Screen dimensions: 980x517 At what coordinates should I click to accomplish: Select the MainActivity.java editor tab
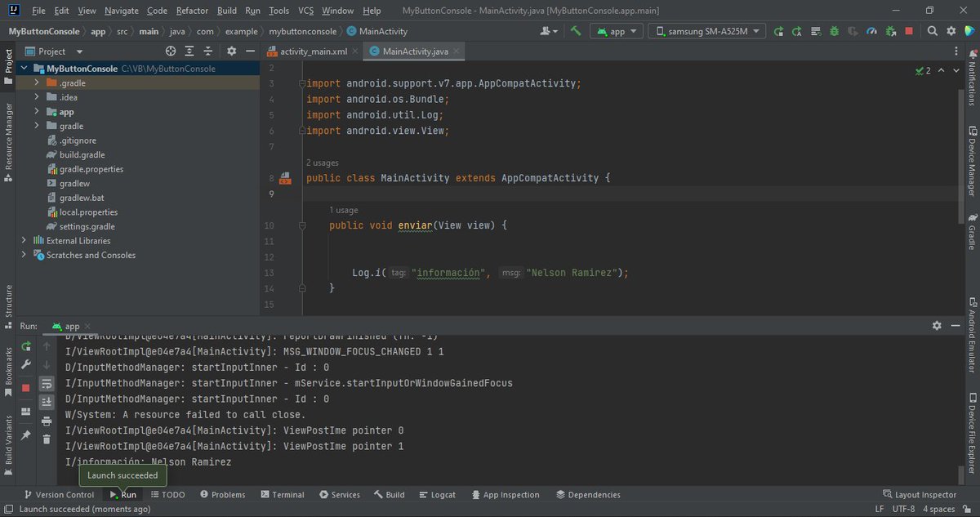click(x=413, y=51)
